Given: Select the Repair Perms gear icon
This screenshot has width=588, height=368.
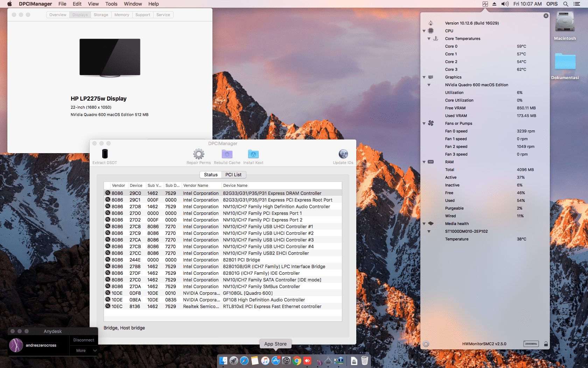Looking at the screenshot, I should click(x=198, y=154).
